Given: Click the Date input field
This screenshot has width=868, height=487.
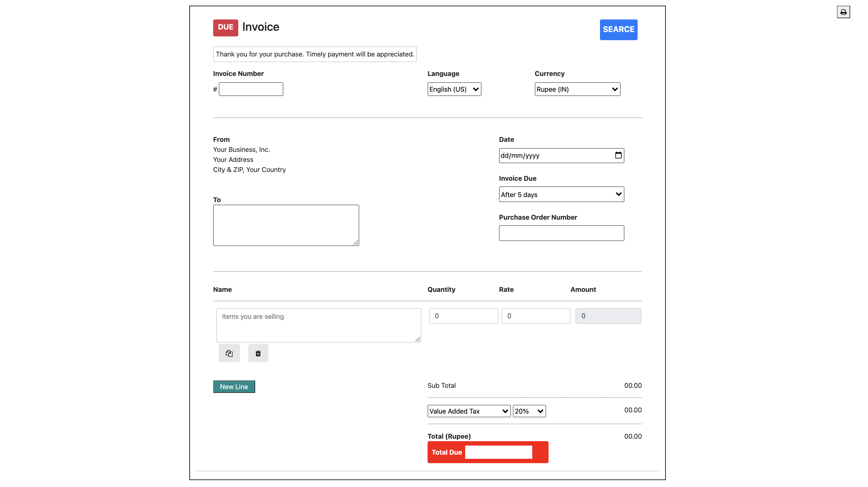Looking at the screenshot, I should coord(561,155).
